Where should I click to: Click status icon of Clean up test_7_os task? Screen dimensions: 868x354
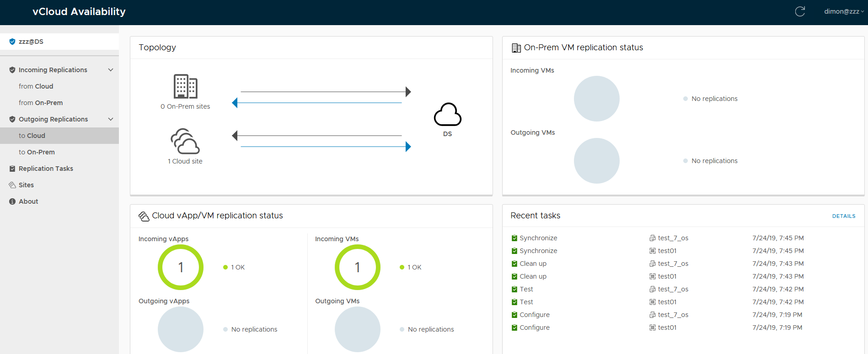click(x=514, y=264)
